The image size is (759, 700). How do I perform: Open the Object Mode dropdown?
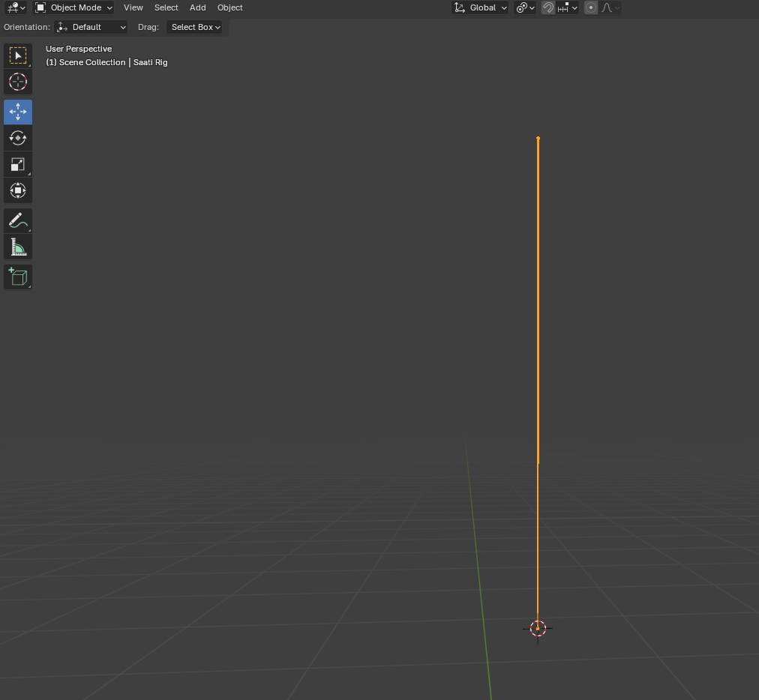[73, 7]
